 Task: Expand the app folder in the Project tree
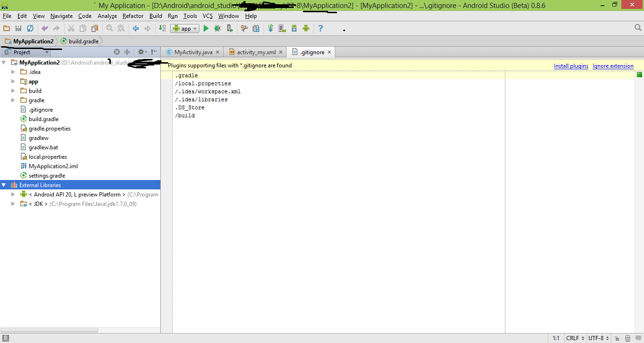coord(13,81)
